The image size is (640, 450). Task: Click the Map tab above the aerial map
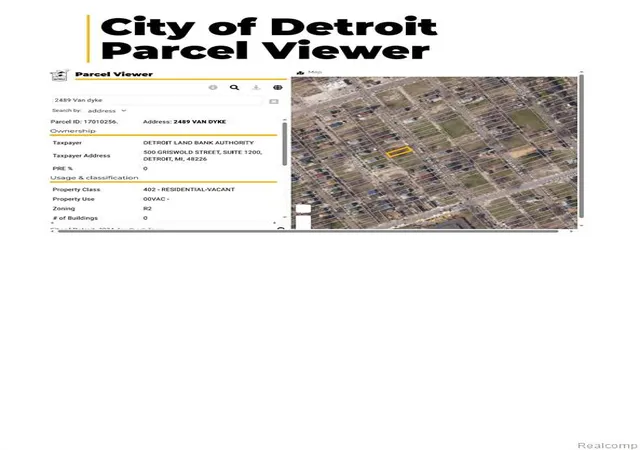pyautogui.click(x=310, y=72)
